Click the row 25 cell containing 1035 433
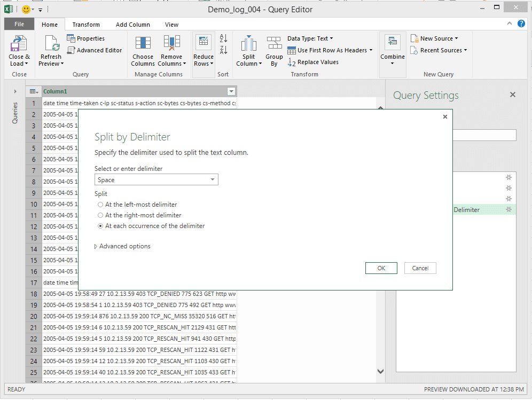Screen dimensions: 532x400 click(x=139, y=372)
